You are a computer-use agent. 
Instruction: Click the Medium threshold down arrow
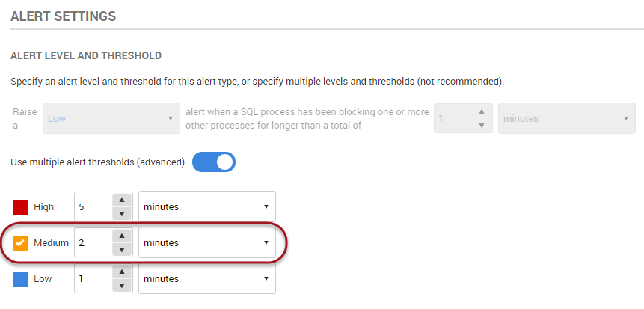121,249
